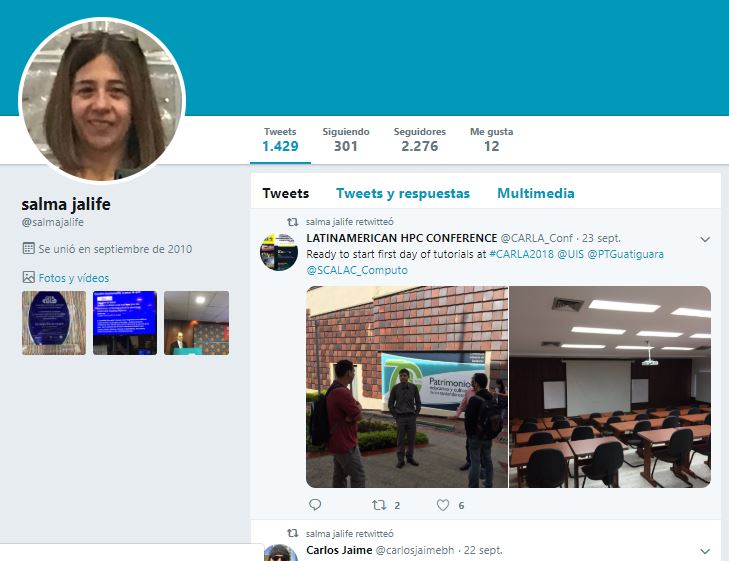
Task: Switch to Tweets y respuestas tab
Action: (403, 193)
